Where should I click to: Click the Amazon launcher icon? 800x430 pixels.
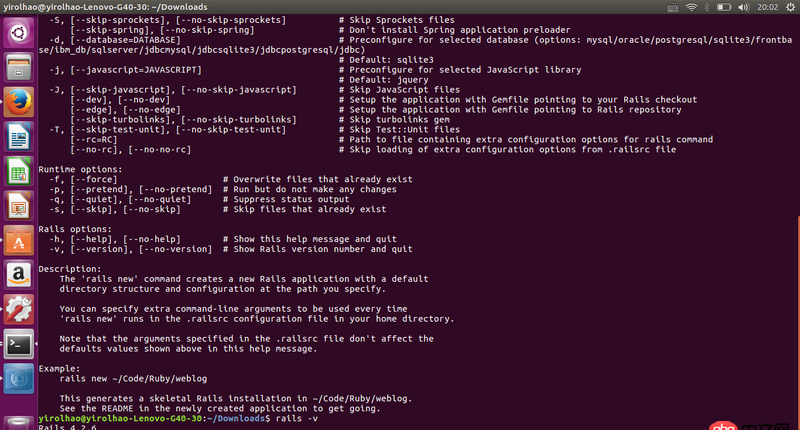pyautogui.click(x=18, y=274)
